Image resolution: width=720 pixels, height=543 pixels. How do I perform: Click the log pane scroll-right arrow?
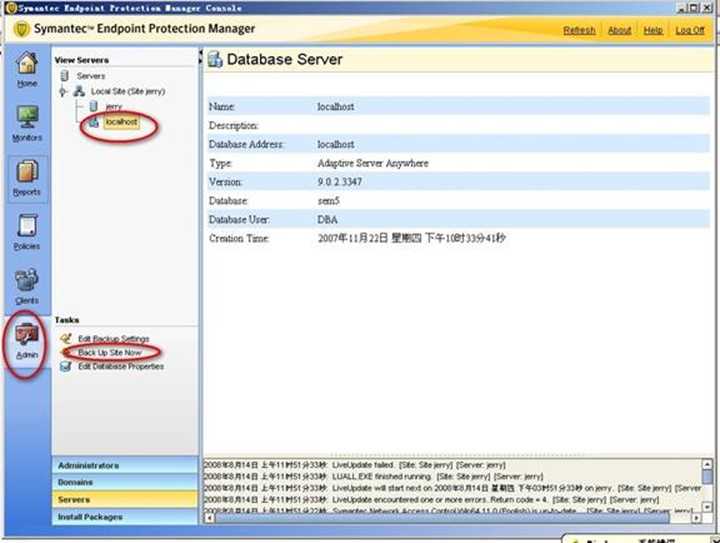pyautogui.click(x=697, y=518)
